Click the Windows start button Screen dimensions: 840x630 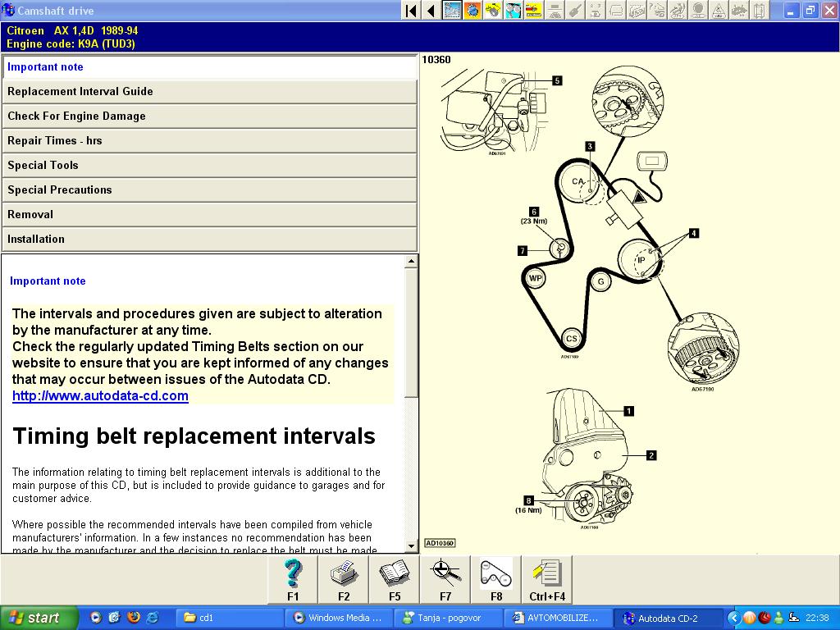point(39,618)
